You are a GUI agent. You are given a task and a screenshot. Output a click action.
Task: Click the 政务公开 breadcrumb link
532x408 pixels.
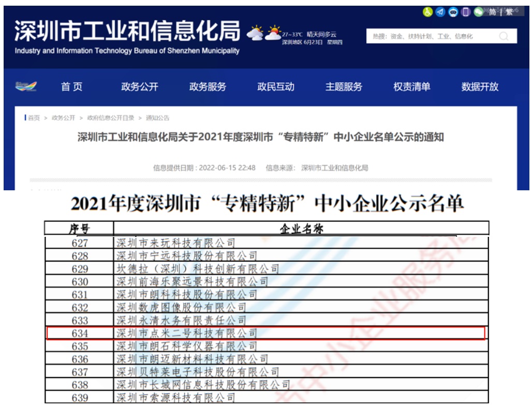click(63, 118)
